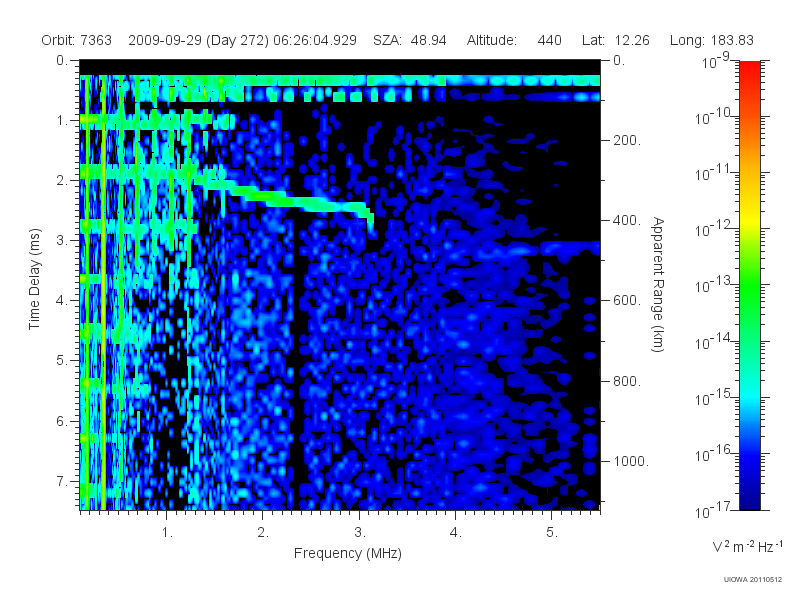Click the 'Apparent Range (km)' axis label

pos(658,284)
